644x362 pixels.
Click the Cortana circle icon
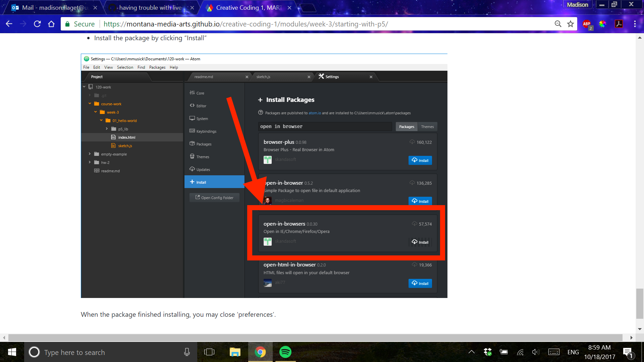tap(34, 352)
